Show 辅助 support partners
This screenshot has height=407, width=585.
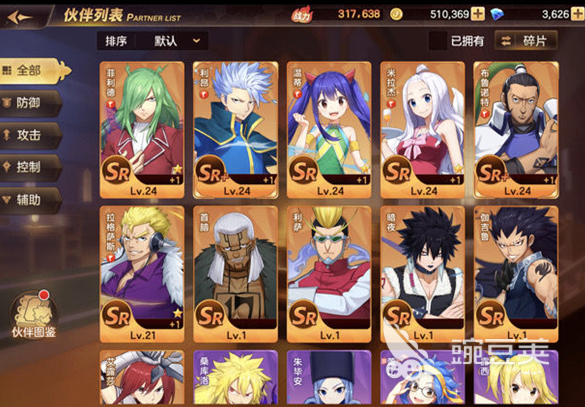click(x=30, y=200)
